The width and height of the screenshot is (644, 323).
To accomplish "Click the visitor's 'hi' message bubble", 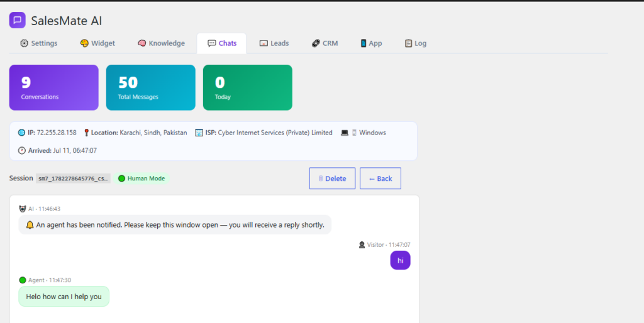I will (400, 260).
